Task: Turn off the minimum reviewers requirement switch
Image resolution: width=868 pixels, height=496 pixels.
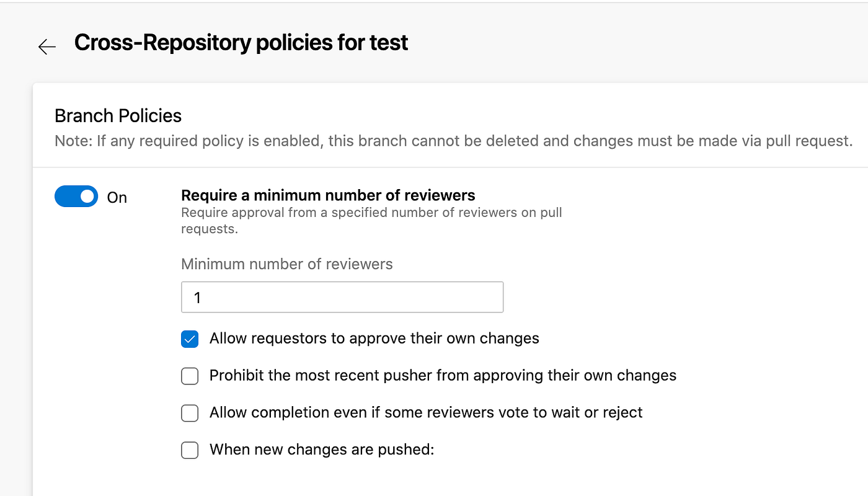Action: click(76, 197)
